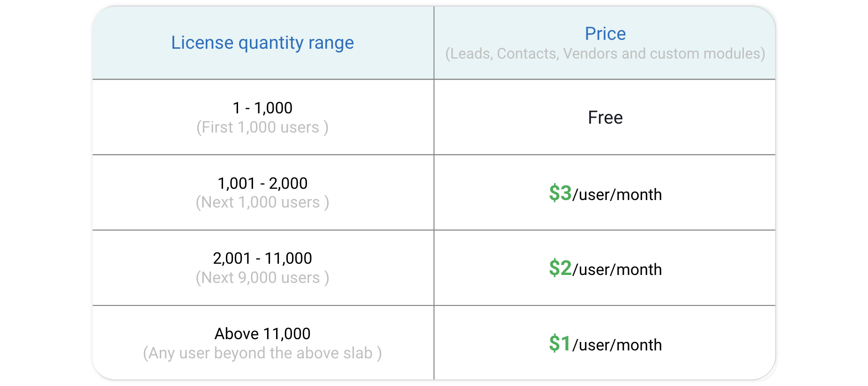Click '/user/month' next to $1
Viewport: 868px width, 386px height.
click(617, 345)
